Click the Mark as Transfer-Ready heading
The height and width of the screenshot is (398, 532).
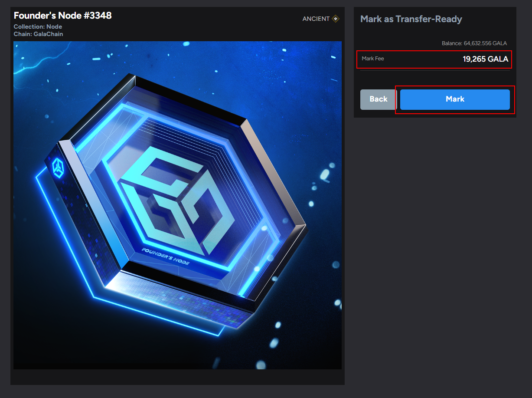411,19
